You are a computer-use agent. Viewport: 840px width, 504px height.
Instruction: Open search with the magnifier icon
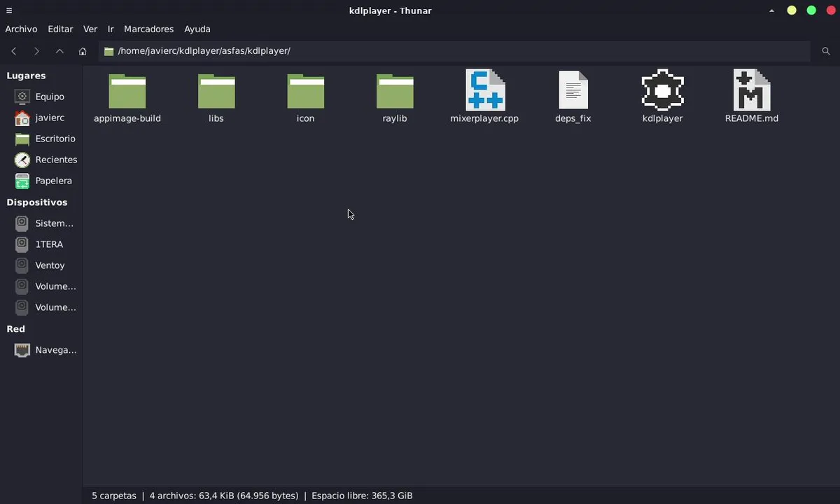(x=826, y=51)
